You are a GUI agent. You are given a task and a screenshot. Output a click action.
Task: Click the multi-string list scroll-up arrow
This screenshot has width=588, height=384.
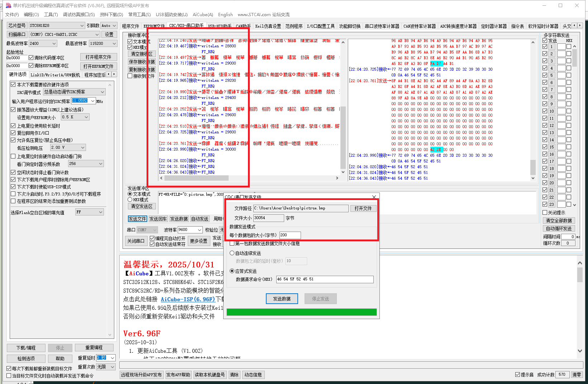(575, 47)
